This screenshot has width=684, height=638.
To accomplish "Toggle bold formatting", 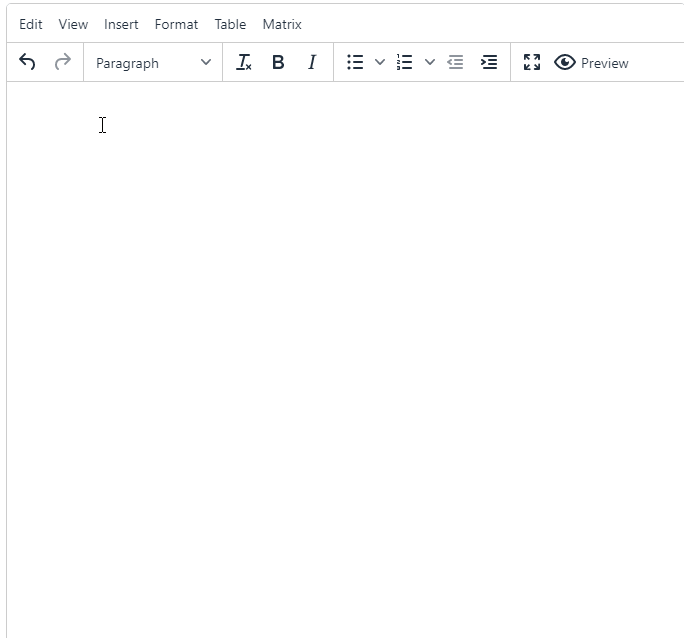I will pyautogui.click(x=278, y=62).
